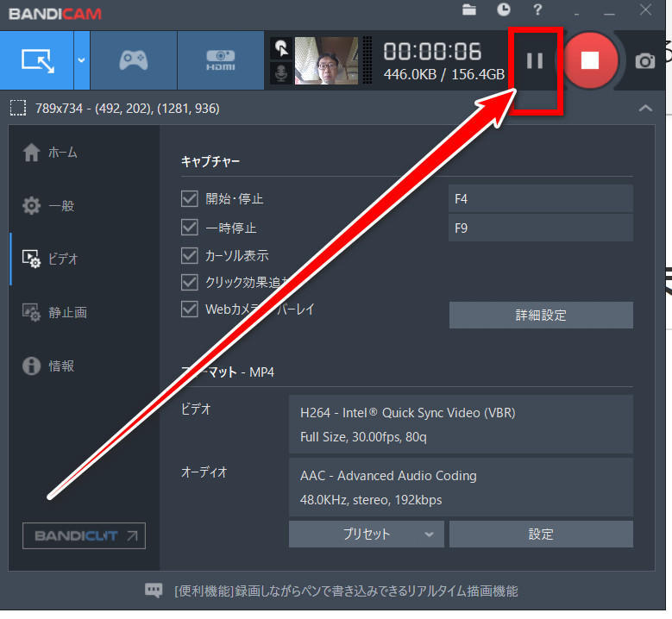This screenshot has width=672, height=619.
Task: Toggle クリック効果追加 checkbox
Action: 189,282
